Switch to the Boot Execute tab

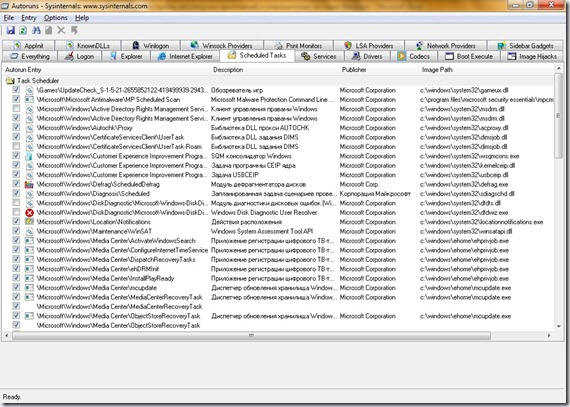coord(469,56)
